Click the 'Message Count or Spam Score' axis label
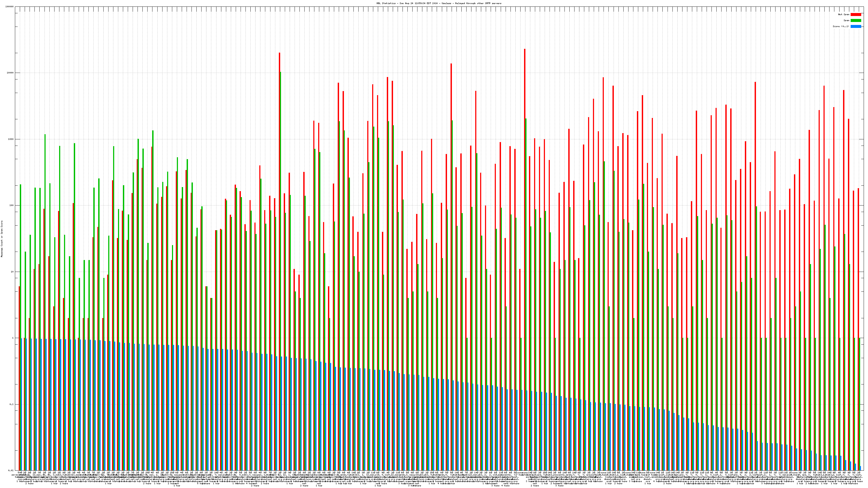 coord(2,239)
